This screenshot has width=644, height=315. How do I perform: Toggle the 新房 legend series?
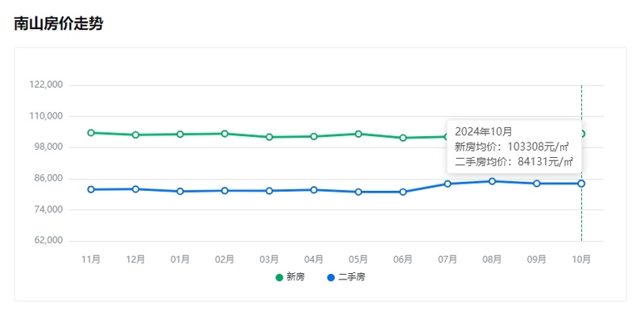pos(291,278)
